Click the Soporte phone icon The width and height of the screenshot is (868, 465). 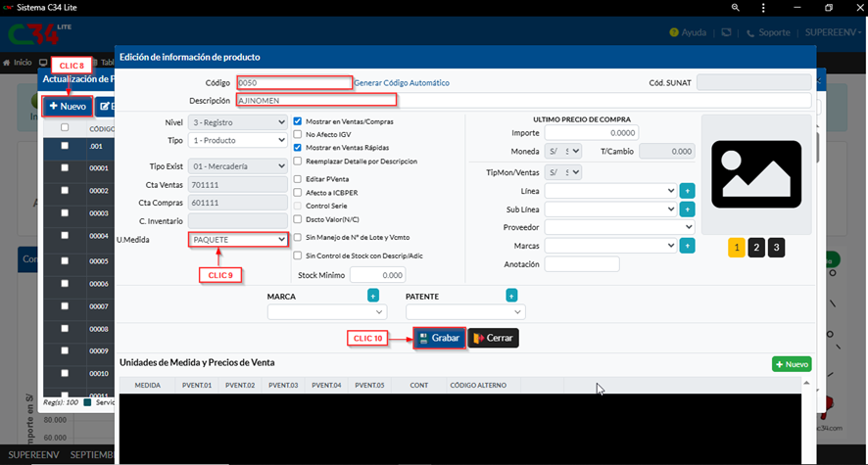click(750, 32)
